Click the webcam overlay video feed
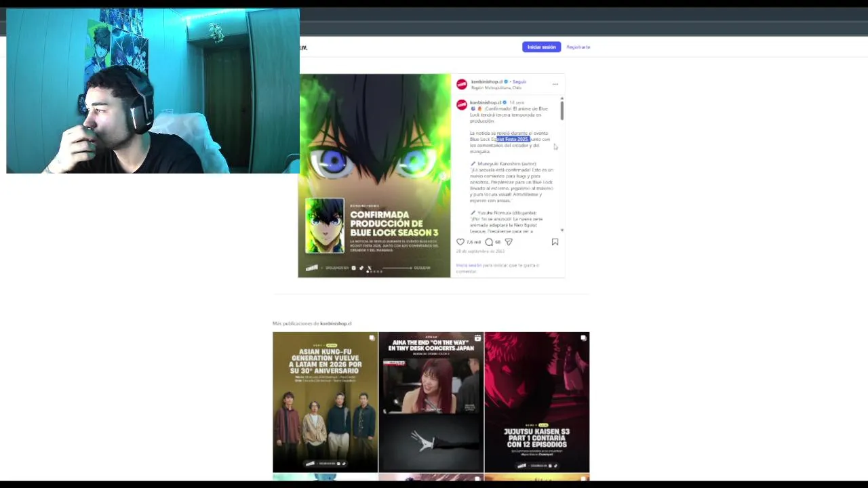868x488 pixels. click(x=153, y=91)
